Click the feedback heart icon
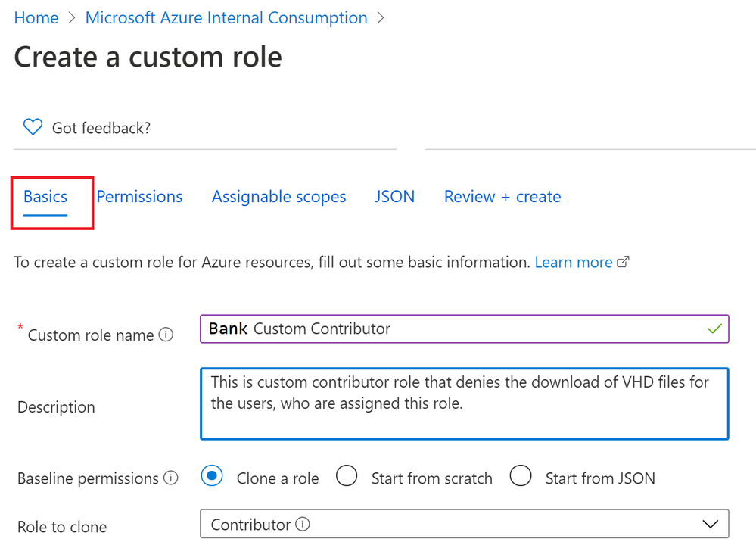 (x=33, y=127)
